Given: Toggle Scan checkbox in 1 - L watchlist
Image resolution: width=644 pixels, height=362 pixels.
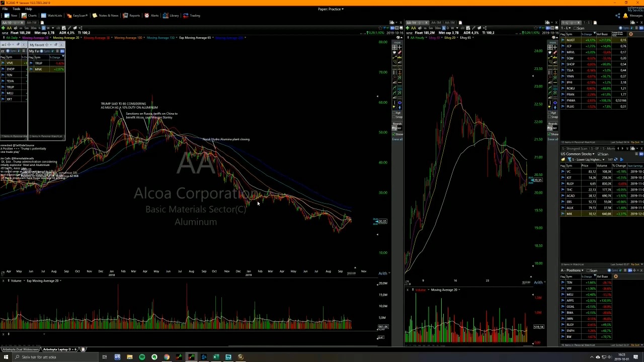Looking at the screenshot, I should click(575, 28).
